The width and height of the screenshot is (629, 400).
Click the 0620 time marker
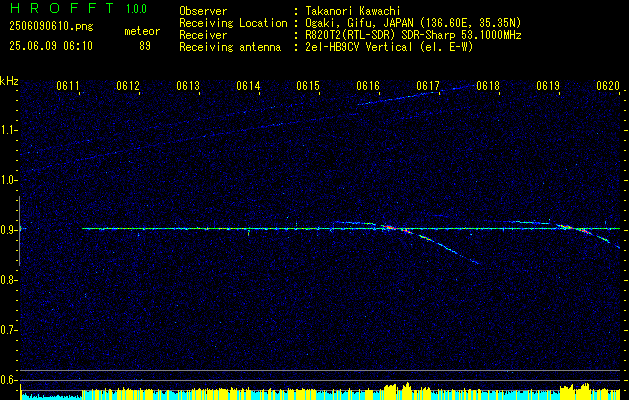pos(608,85)
